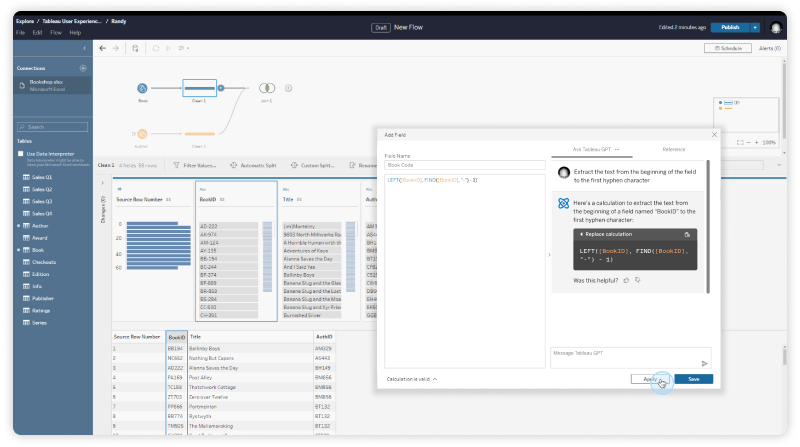Send the message to Tableau GPT

coord(704,363)
